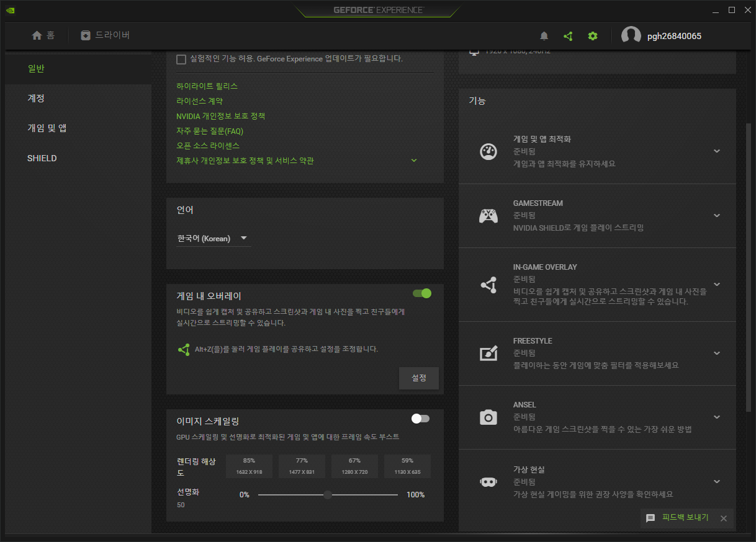
Task: Click the 선명화 value 50
Action: [x=181, y=505]
